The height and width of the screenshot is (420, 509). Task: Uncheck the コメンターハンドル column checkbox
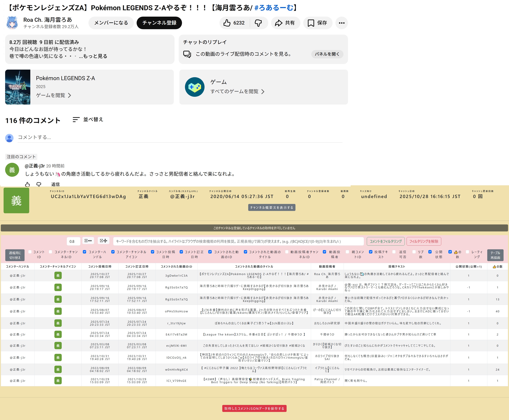point(84,252)
